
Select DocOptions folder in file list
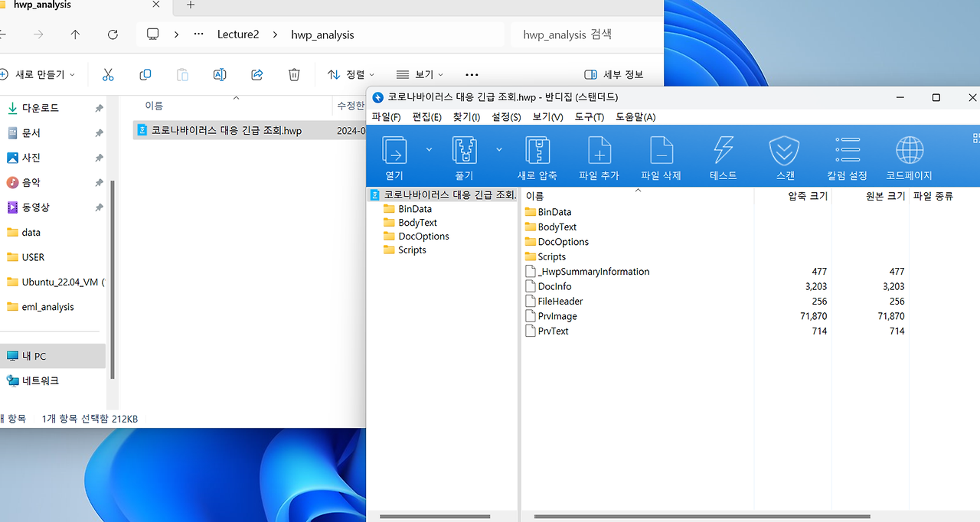[557, 242]
